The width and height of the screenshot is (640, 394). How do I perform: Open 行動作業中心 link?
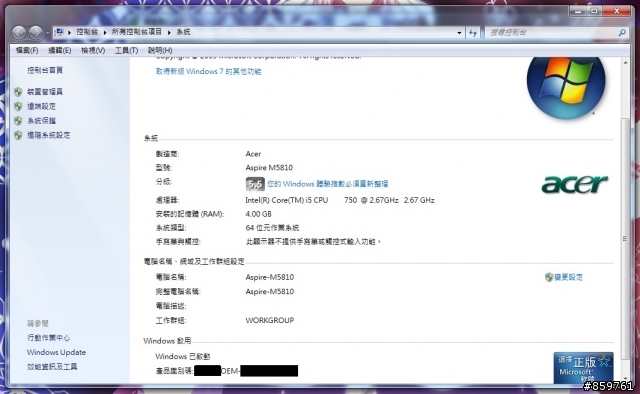(x=48, y=338)
